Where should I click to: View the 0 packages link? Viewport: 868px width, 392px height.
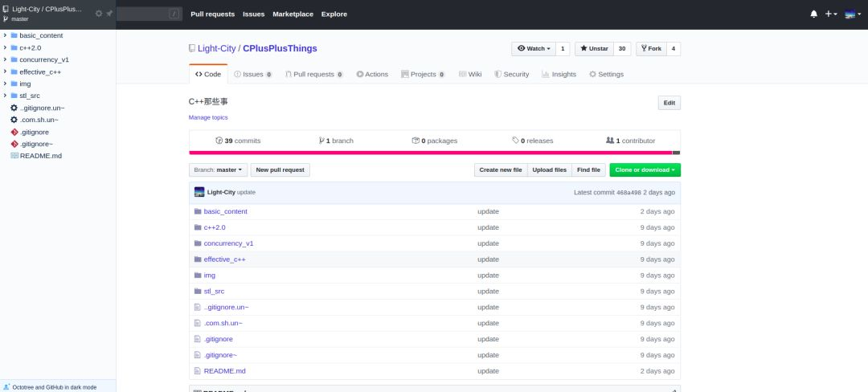[435, 141]
